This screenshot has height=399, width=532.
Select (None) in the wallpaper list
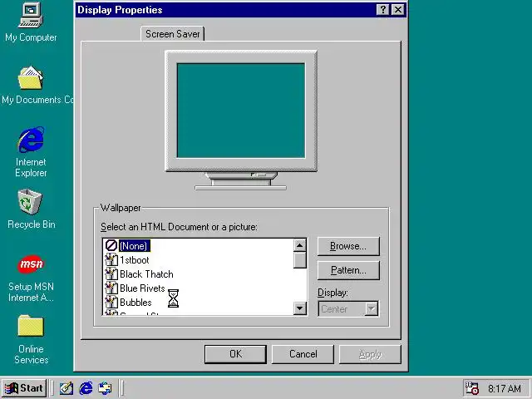134,246
